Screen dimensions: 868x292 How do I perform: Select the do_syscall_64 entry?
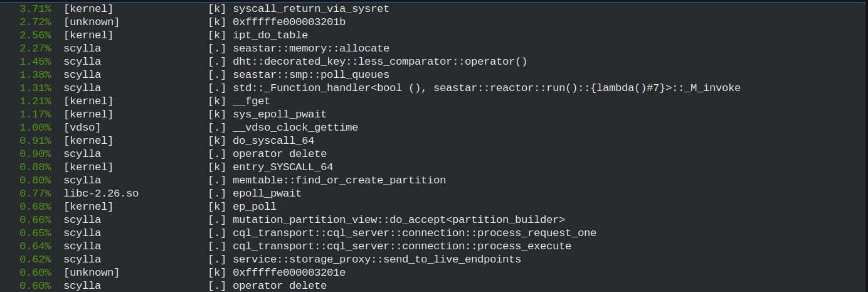(273, 141)
